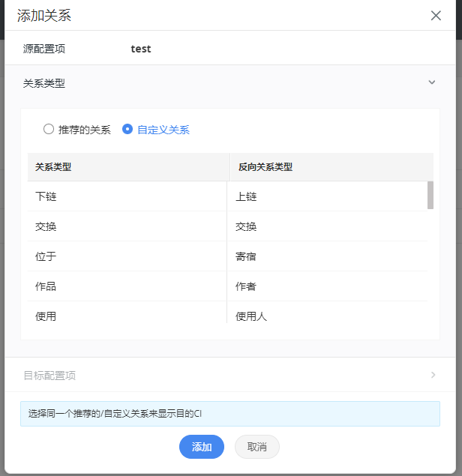The image size is (462, 476).
Task: Click the 寄宿 reverse relationship cell
Action: (x=328, y=256)
